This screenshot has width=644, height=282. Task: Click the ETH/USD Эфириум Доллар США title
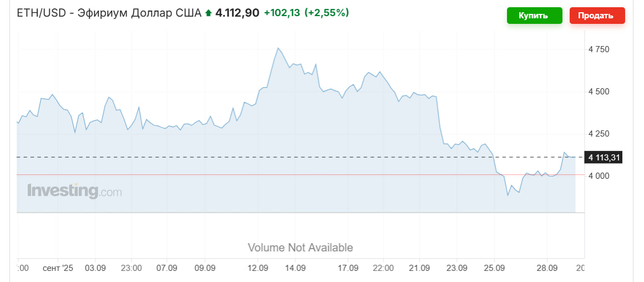coord(109,13)
